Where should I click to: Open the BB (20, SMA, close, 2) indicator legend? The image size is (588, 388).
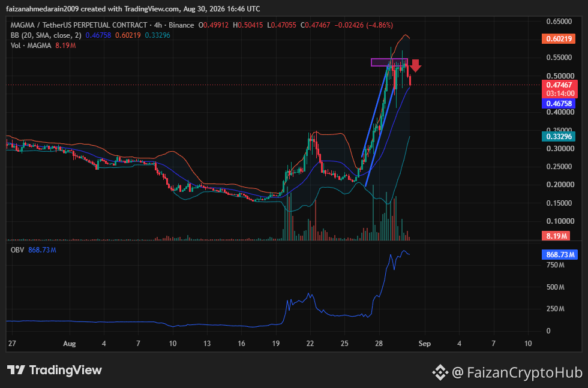[x=46, y=35]
